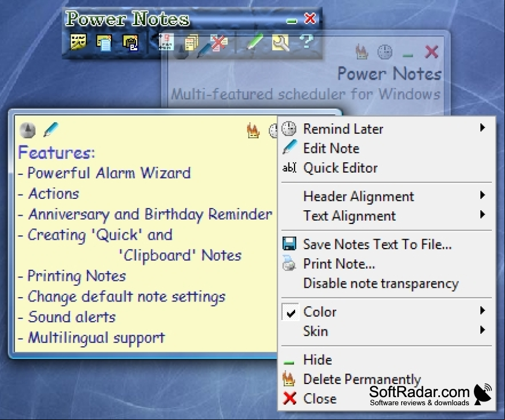
Task: Open help with the question mark icon
Action: pos(306,41)
